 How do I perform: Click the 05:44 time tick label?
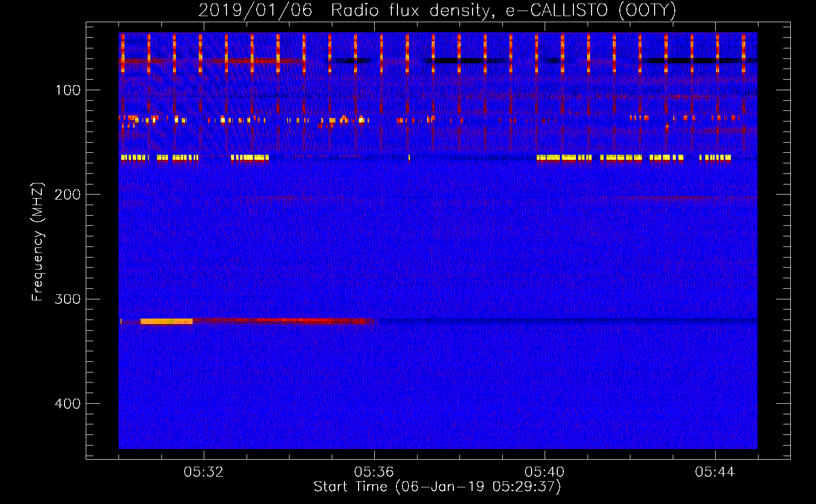[x=715, y=472]
